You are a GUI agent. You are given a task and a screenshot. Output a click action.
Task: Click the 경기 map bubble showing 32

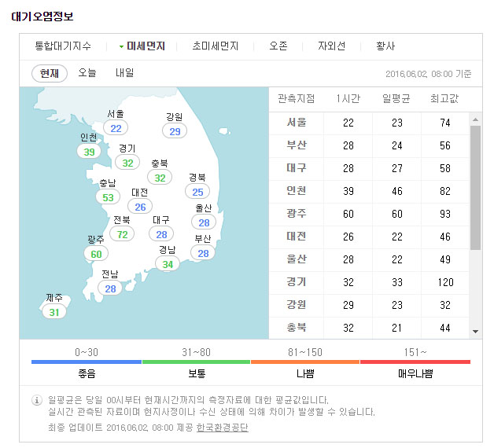127,163
